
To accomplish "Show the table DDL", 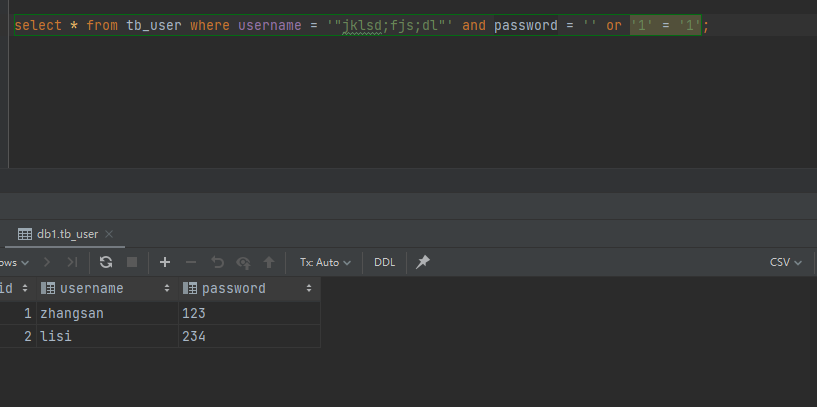I will coord(385,262).
